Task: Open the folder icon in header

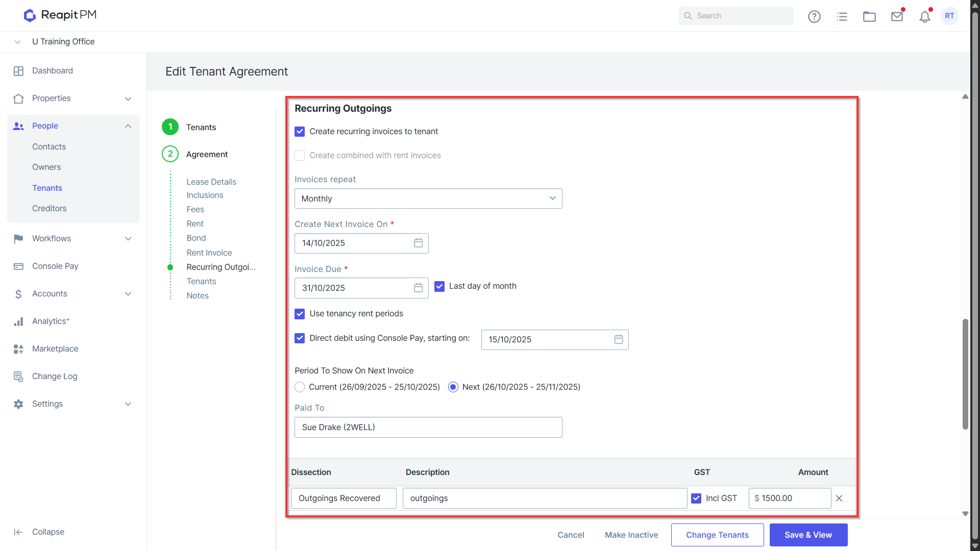Action: [869, 16]
